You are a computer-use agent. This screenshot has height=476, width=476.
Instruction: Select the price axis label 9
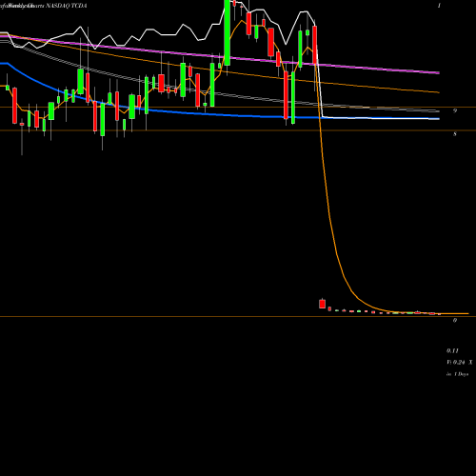(455, 110)
